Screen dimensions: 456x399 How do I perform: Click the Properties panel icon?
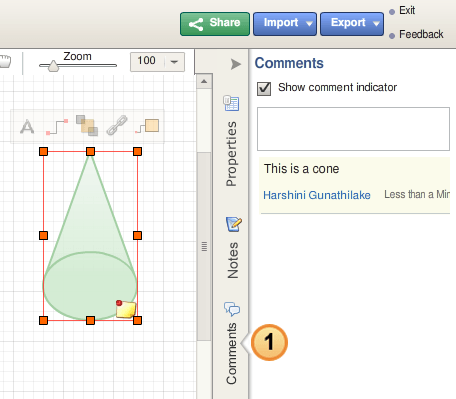pyautogui.click(x=231, y=103)
